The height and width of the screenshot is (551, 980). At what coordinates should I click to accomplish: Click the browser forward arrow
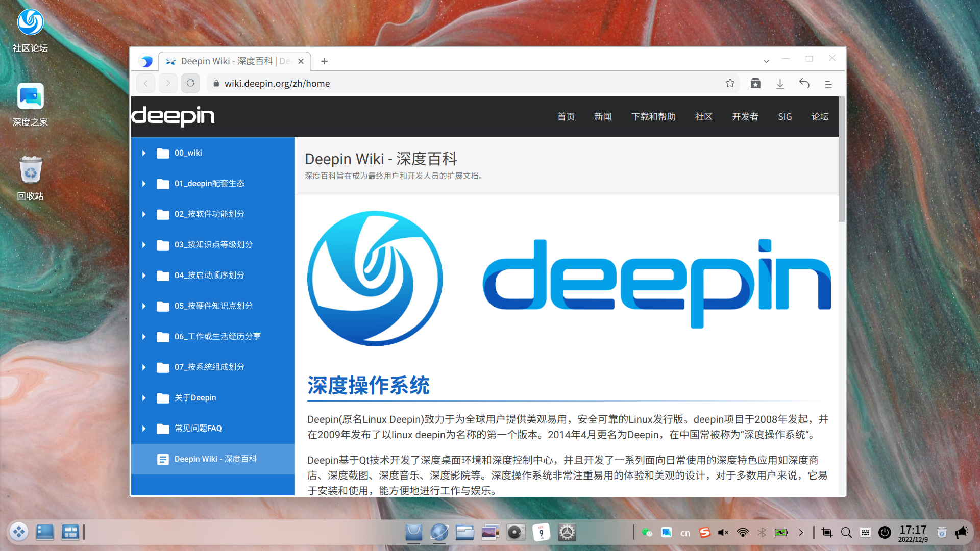click(168, 83)
